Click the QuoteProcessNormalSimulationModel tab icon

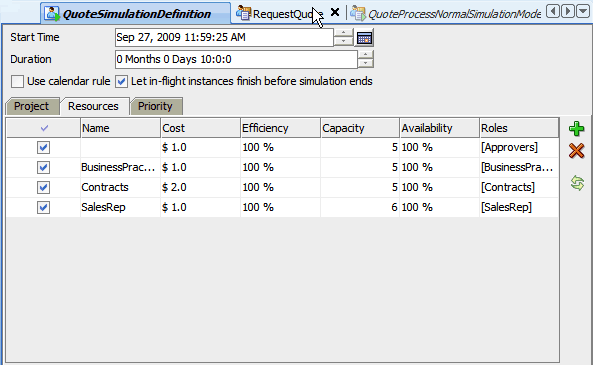[x=358, y=14]
